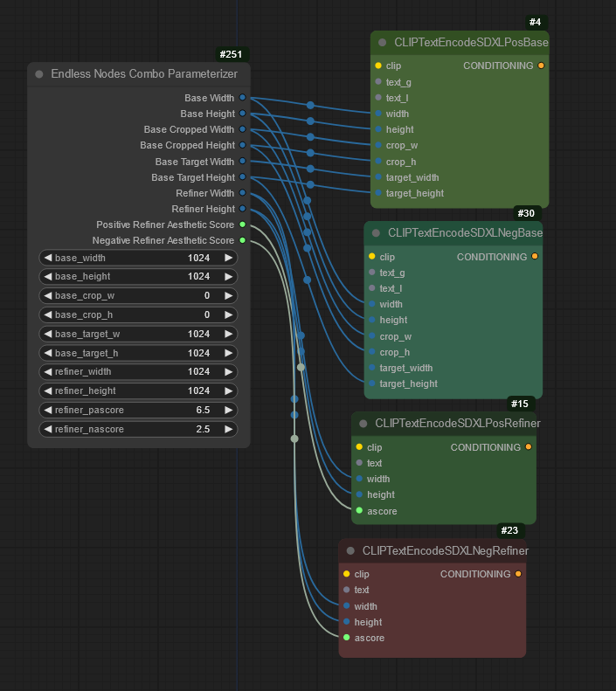Click the text_g input port on CLIPTextEncodeSDXLPosBase

tap(377, 82)
